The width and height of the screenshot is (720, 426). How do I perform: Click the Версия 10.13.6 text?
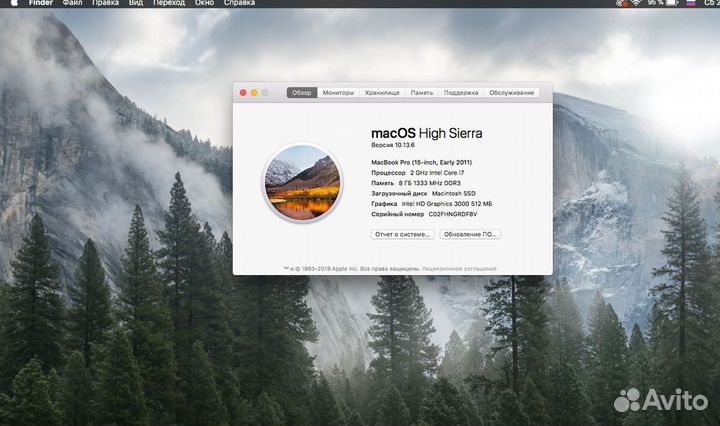pyautogui.click(x=393, y=145)
